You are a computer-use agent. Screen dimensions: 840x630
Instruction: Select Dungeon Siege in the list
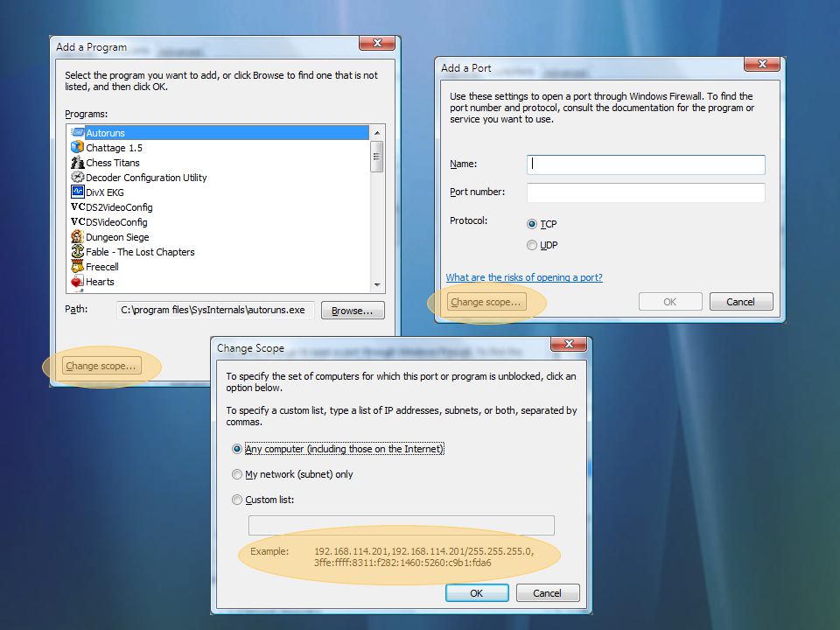point(116,237)
